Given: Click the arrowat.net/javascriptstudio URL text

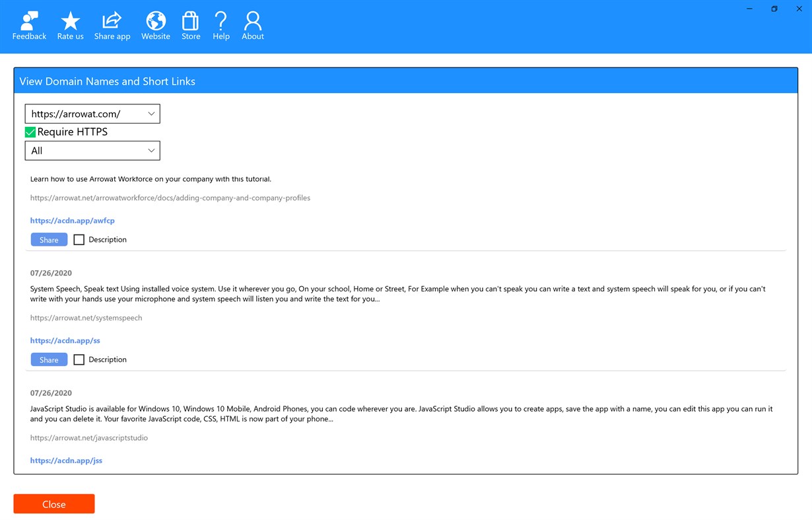Looking at the screenshot, I should point(89,438).
